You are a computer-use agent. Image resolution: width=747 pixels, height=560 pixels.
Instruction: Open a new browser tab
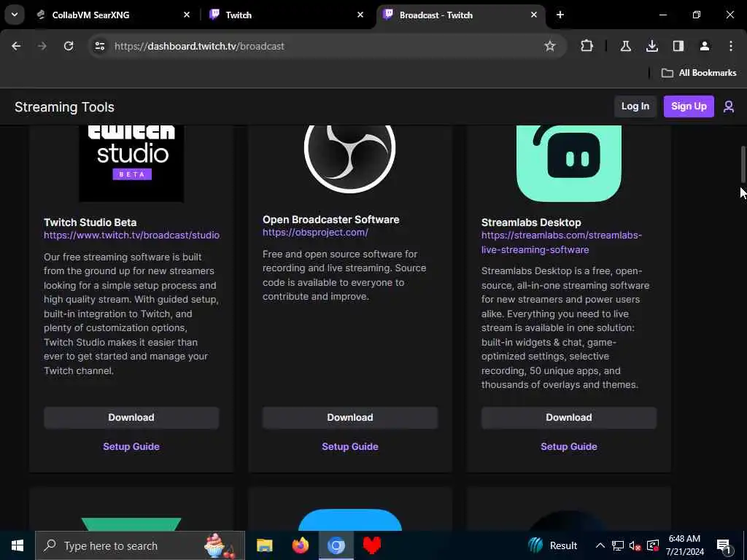click(560, 15)
